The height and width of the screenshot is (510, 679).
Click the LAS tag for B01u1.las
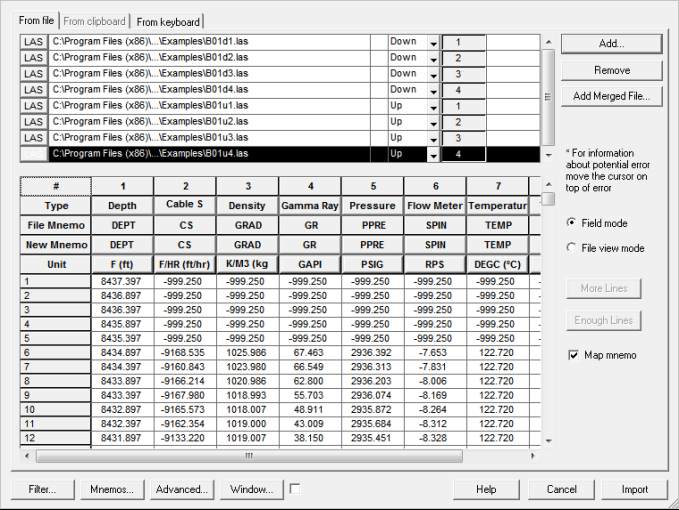33,106
